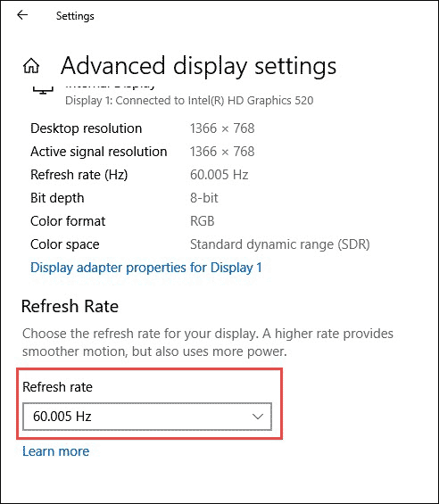Open the 60.005 Hz refresh rate dropdown
439x504 pixels.
147,417
